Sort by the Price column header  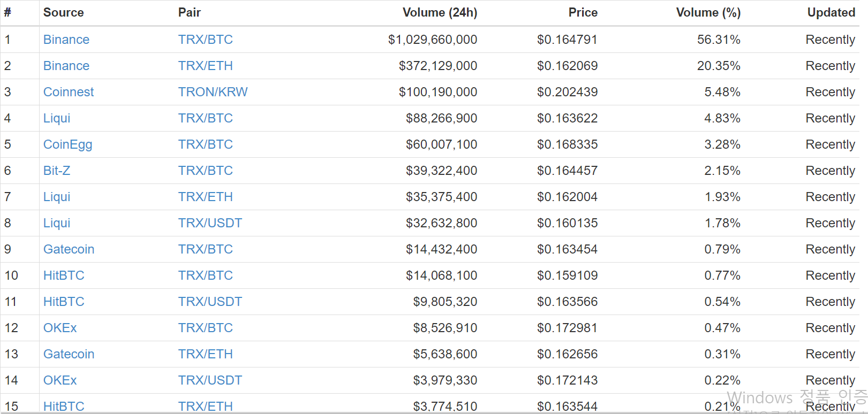click(583, 12)
